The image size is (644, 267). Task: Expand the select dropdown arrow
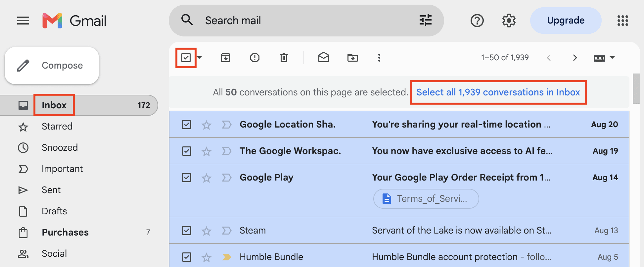click(x=199, y=58)
